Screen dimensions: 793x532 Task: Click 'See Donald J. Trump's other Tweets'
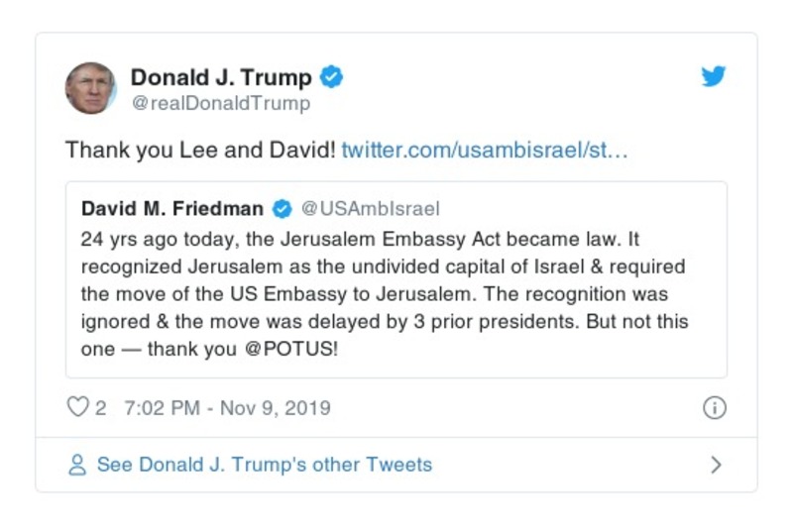(264, 465)
